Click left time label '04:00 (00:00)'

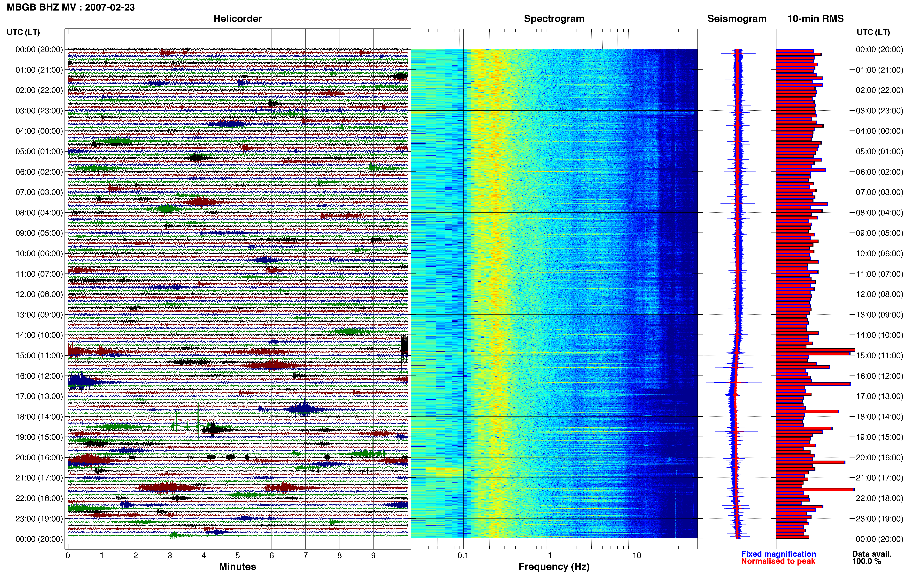[39, 131]
